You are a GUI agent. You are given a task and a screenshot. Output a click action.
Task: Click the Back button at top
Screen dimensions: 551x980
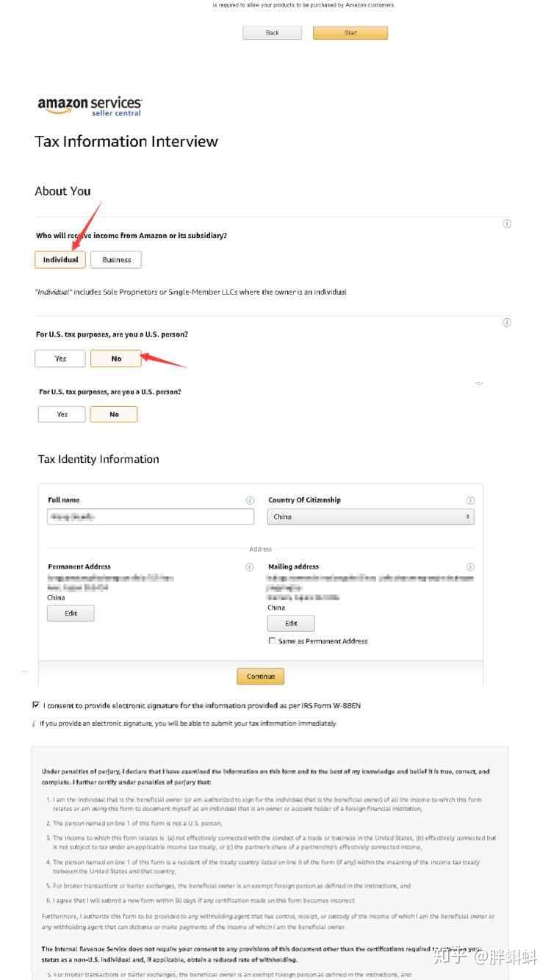(272, 33)
